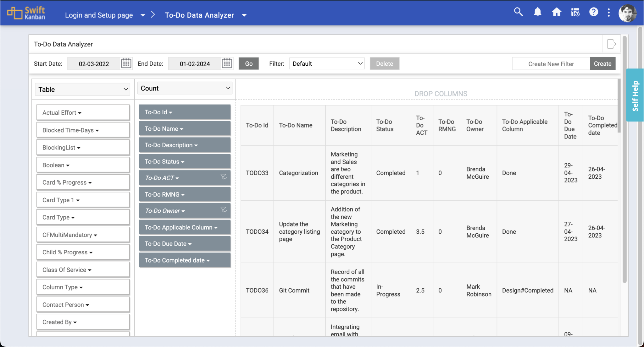Image resolution: width=644 pixels, height=347 pixels.
Task: Click the help question mark icon
Action: coord(594,12)
